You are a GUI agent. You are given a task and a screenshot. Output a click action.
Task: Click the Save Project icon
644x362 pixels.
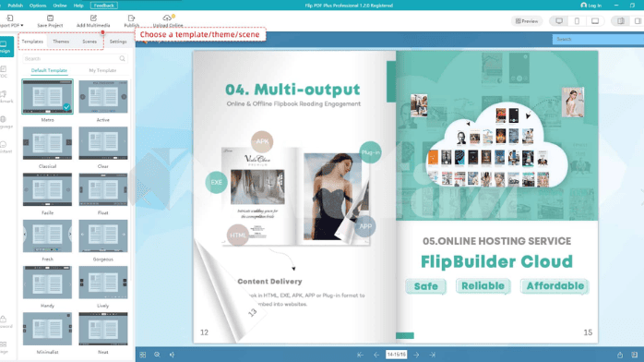pos(50,18)
